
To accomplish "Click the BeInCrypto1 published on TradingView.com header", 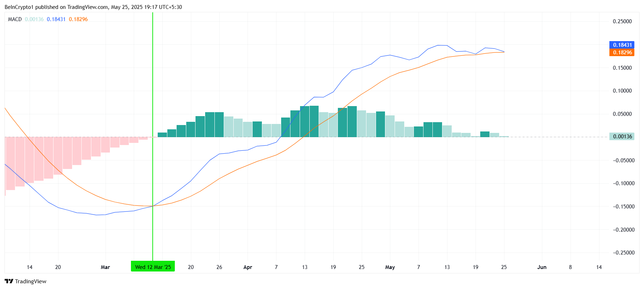I will (93, 7).
